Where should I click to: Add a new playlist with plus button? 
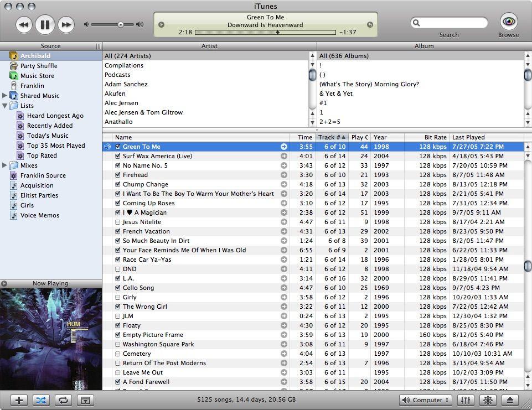pos(19,400)
